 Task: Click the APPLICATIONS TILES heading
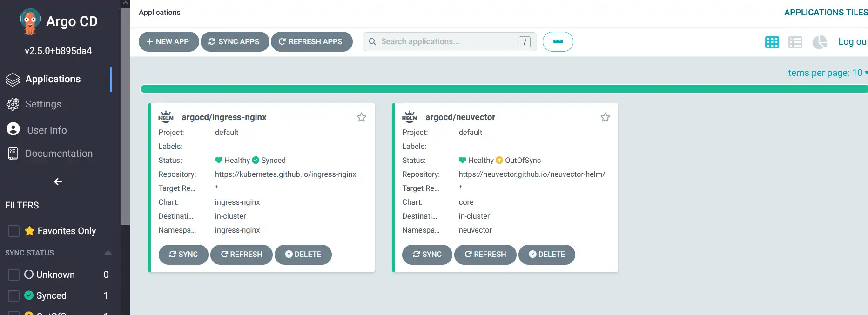coord(826,13)
